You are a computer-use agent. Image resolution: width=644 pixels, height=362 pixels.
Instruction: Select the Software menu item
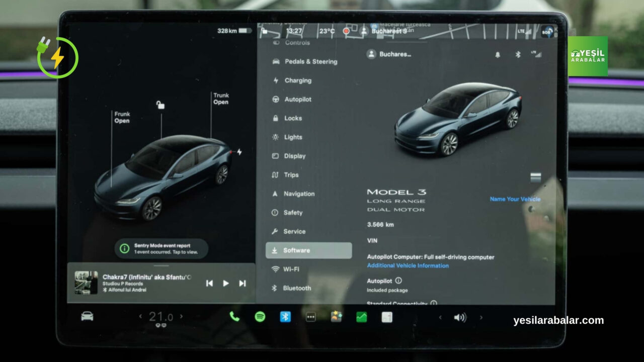[308, 250]
